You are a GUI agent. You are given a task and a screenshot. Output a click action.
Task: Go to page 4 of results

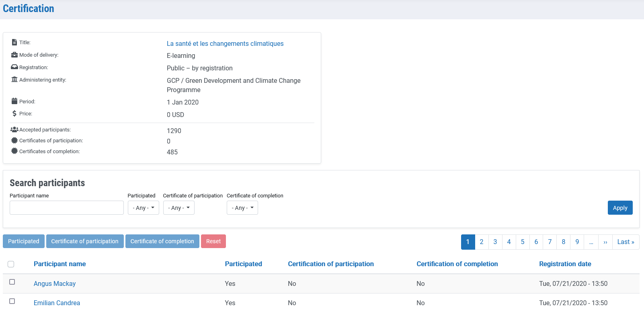click(x=509, y=242)
